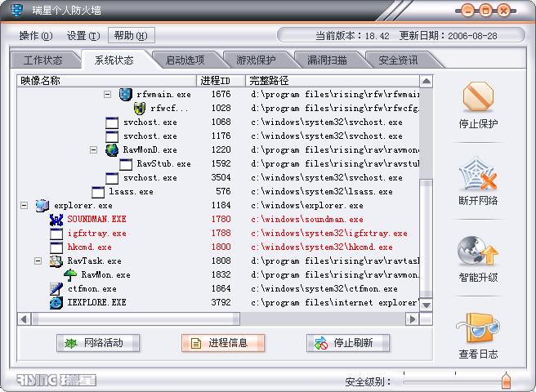Image resolution: width=536 pixels, height=392 pixels.
Task: Click the 网络活动 button
Action: click(98, 343)
